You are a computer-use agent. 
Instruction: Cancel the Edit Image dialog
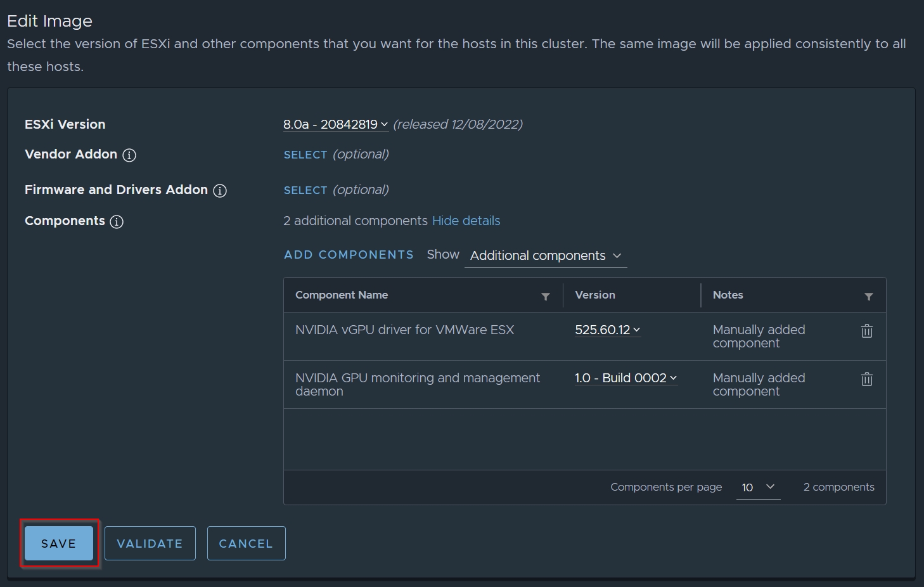[x=246, y=543]
